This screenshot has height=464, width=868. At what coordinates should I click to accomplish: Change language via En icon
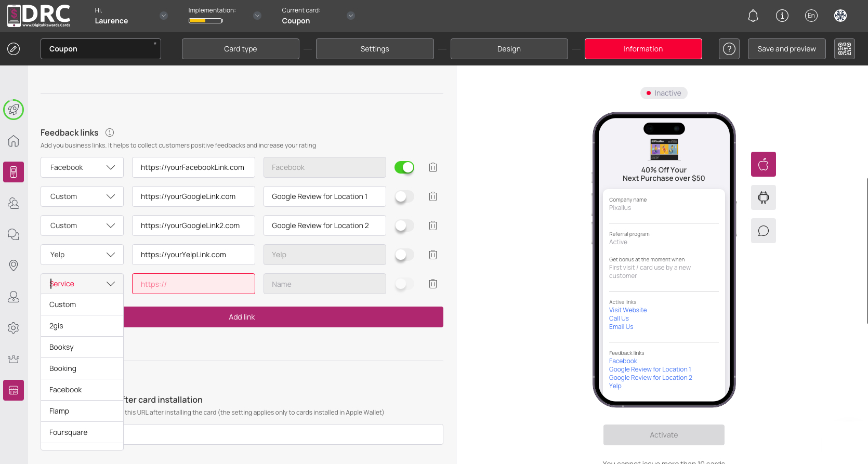coord(811,16)
